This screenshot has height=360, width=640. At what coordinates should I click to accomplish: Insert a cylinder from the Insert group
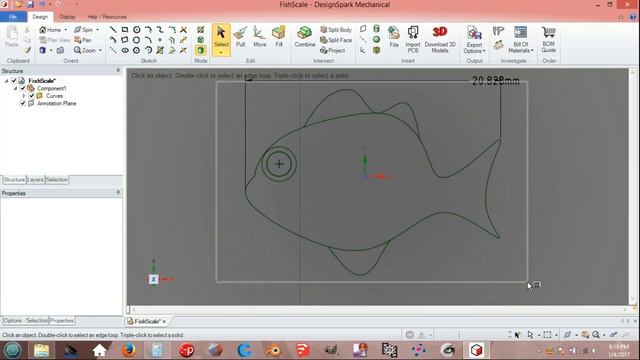(x=376, y=29)
